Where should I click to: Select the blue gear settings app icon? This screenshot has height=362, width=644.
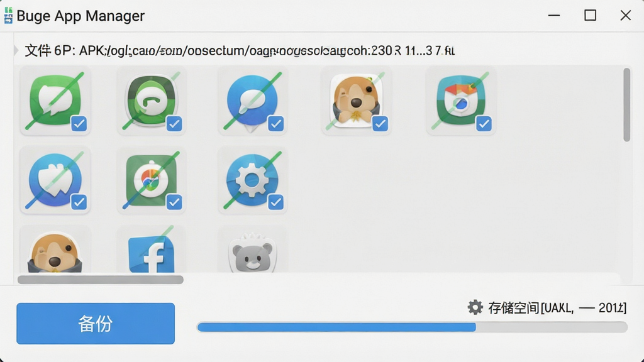252,180
